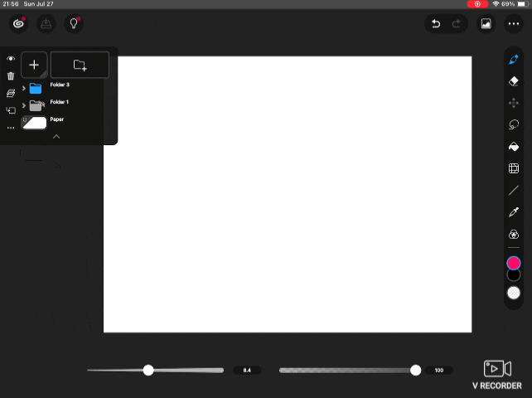This screenshot has height=398, width=532.
Task: Select the Move transform tool
Action: 514,103
